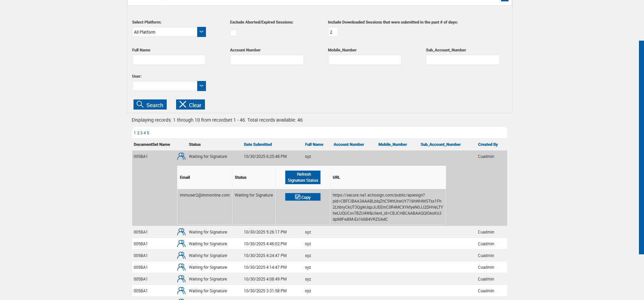The height and width of the screenshot is (300, 644).
Task: Sort by Mobile_Number column header
Action: click(392, 144)
